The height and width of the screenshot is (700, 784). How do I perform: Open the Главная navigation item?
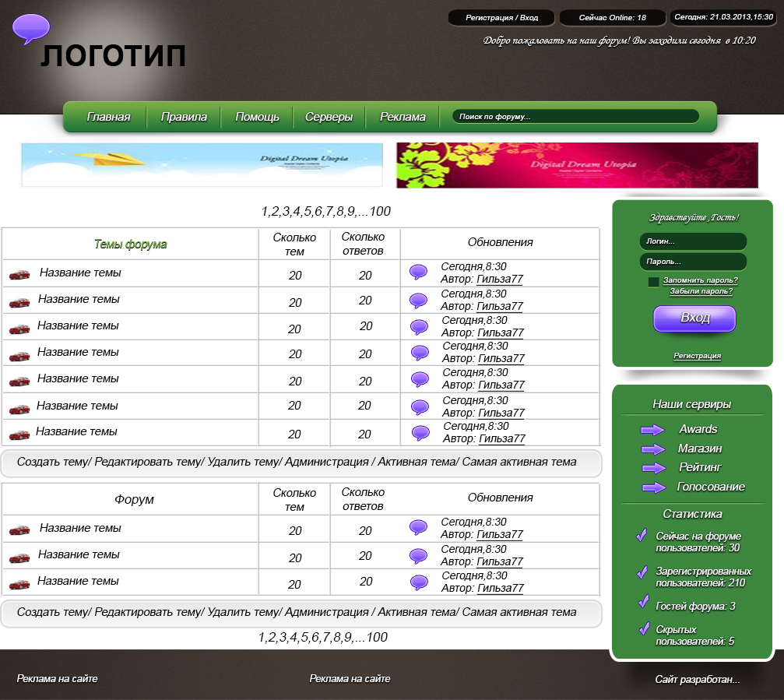coord(108,117)
